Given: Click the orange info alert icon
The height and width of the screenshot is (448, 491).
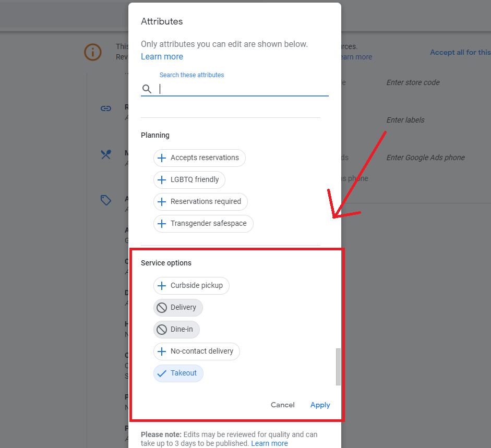Looking at the screenshot, I should pos(93,52).
